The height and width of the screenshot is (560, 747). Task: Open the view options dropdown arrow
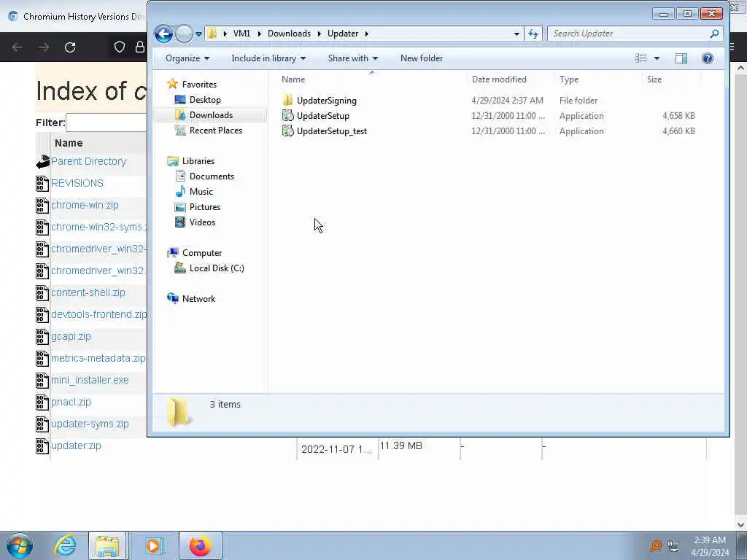(657, 58)
